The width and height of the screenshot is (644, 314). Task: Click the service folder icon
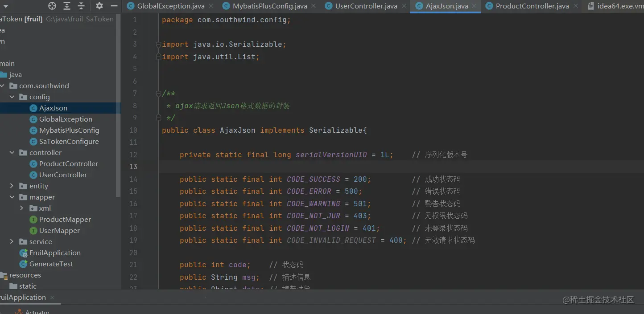(x=23, y=242)
